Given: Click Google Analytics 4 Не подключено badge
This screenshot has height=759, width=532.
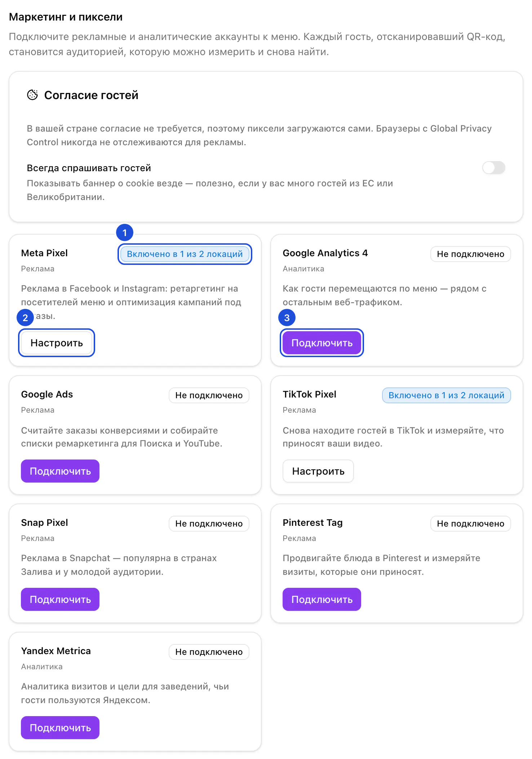Looking at the screenshot, I should tap(471, 254).
